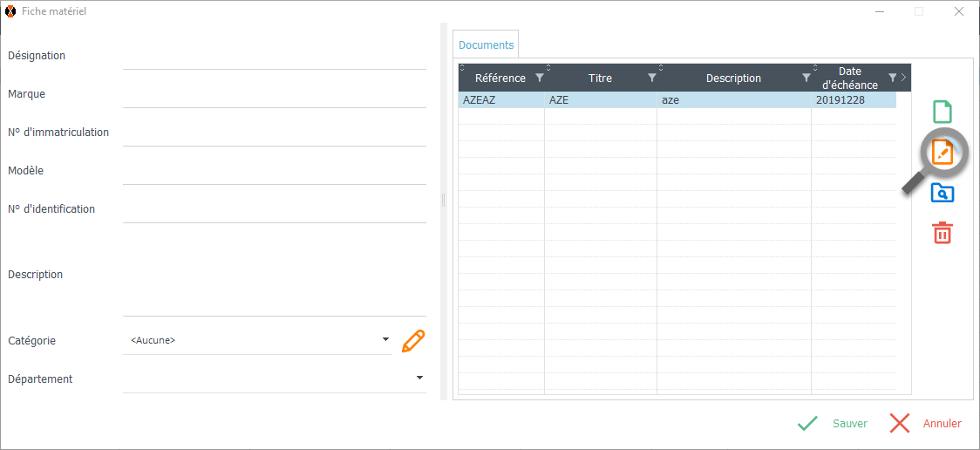
Task: Switch to the Documents tab
Action: click(x=486, y=44)
